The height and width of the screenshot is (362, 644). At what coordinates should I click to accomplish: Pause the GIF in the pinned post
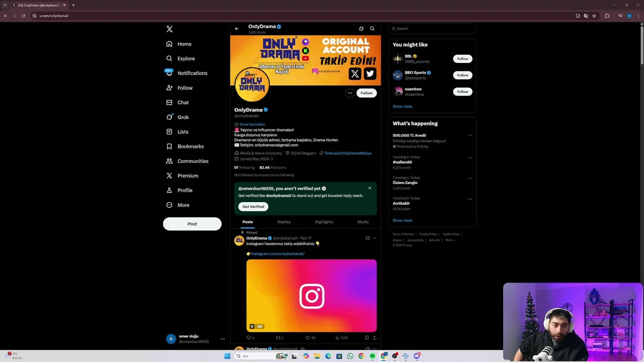252,326
